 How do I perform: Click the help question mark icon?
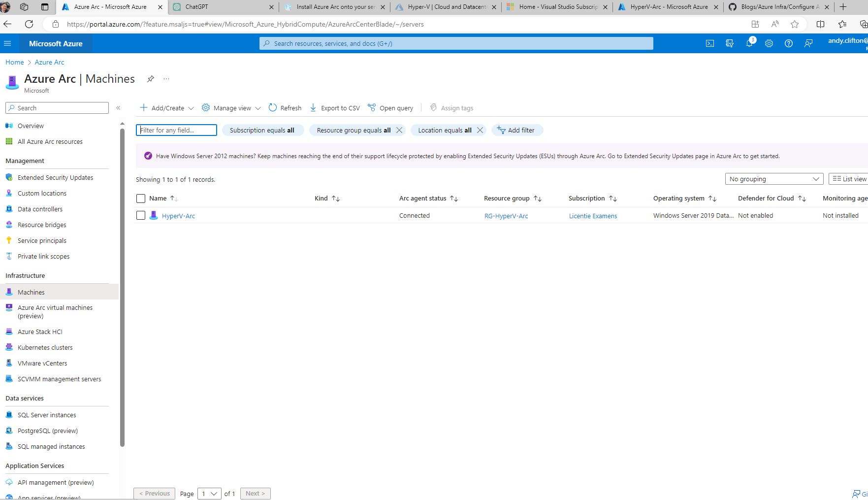click(x=788, y=43)
